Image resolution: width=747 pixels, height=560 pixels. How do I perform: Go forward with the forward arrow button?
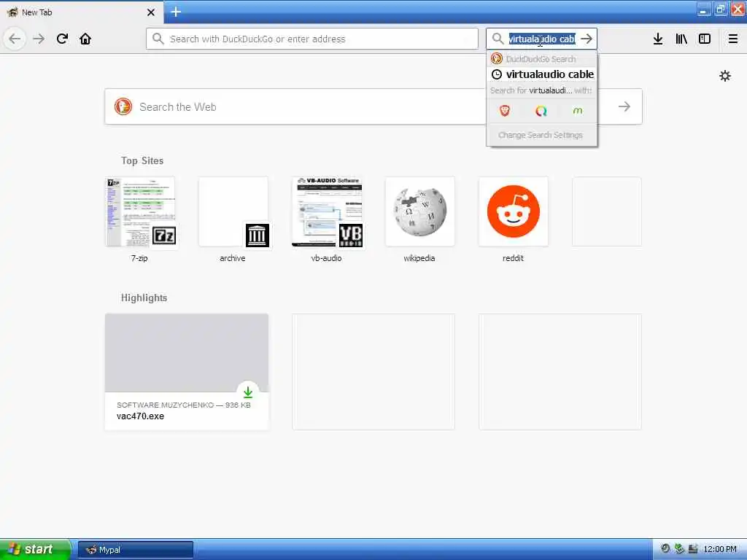39,39
